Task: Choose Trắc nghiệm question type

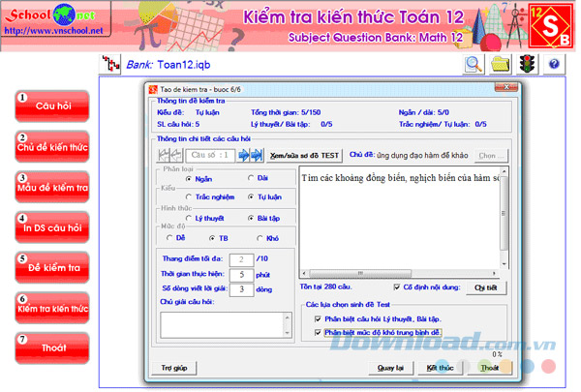Action: [x=189, y=197]
